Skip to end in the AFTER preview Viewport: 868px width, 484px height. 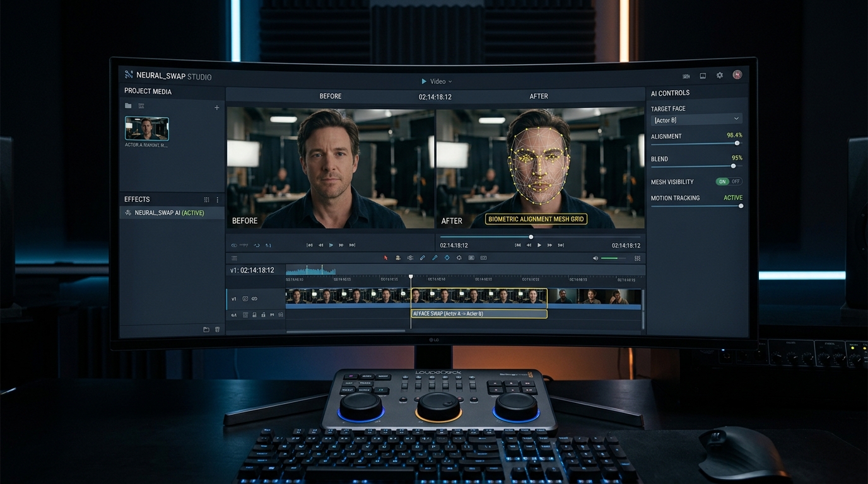click(561, 245)
